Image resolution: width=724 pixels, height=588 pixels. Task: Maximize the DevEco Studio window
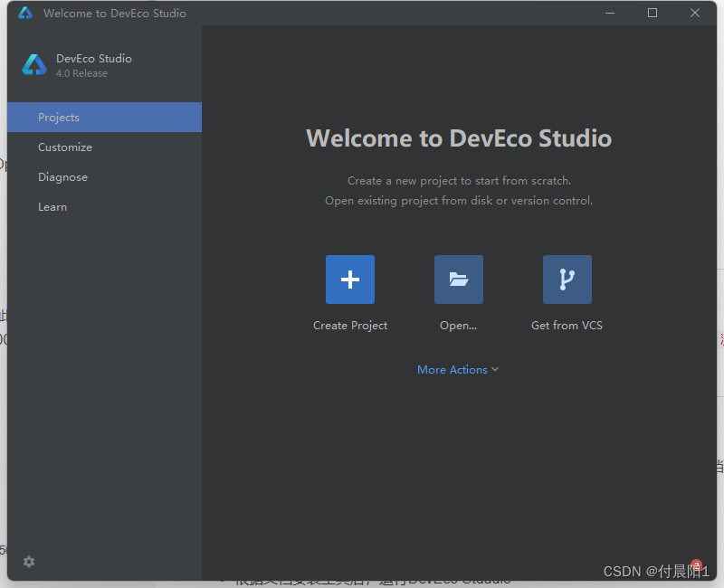coord(653,13)
